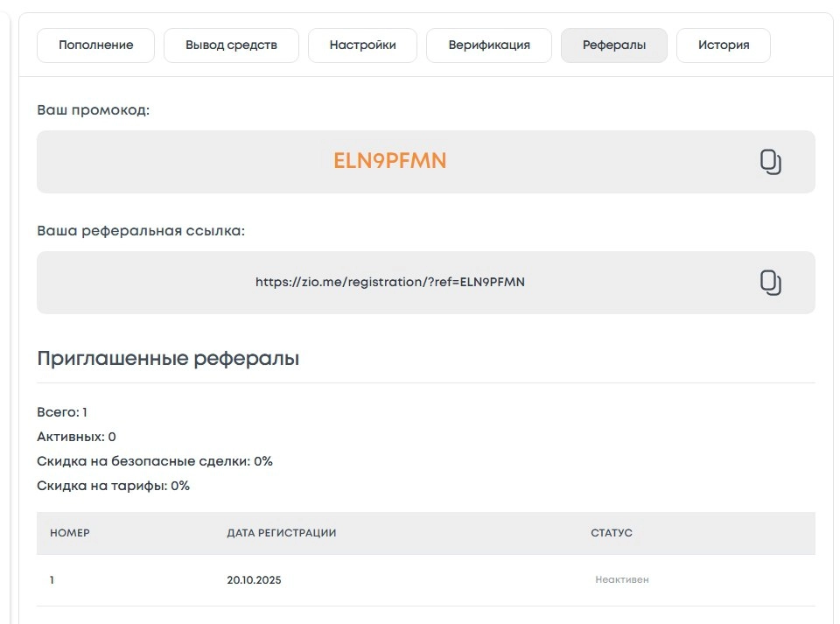Click the ДАТА РЕГИСТРАЦИИ column header
Screen dimensions: 840x624
282,533
